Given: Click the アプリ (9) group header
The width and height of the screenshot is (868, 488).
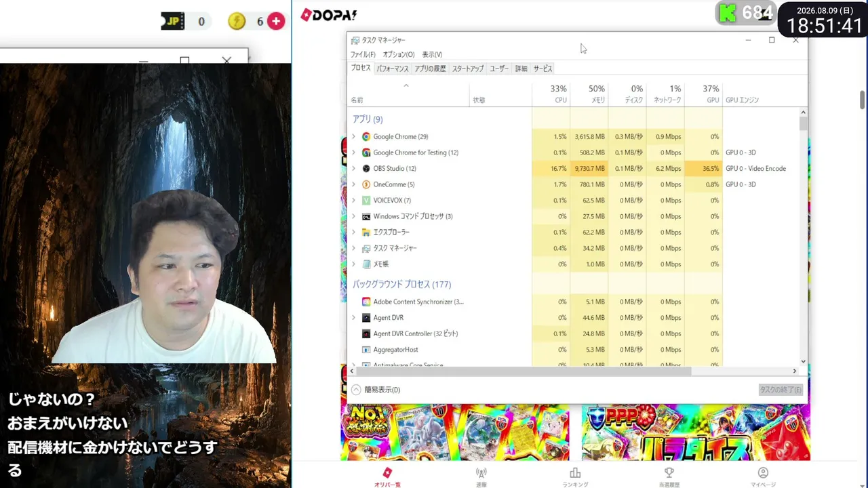Looking at the screenshot, I should tap(368, 119).
